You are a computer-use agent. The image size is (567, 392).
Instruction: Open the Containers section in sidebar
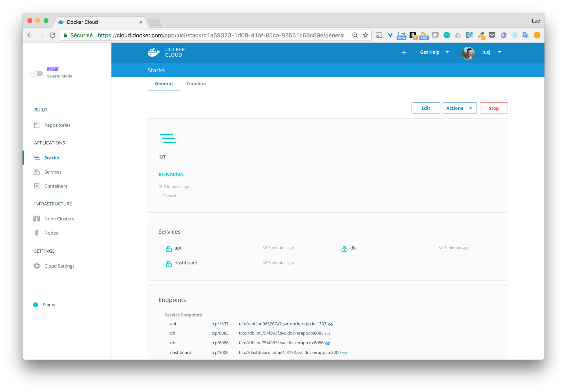[56, 186]
